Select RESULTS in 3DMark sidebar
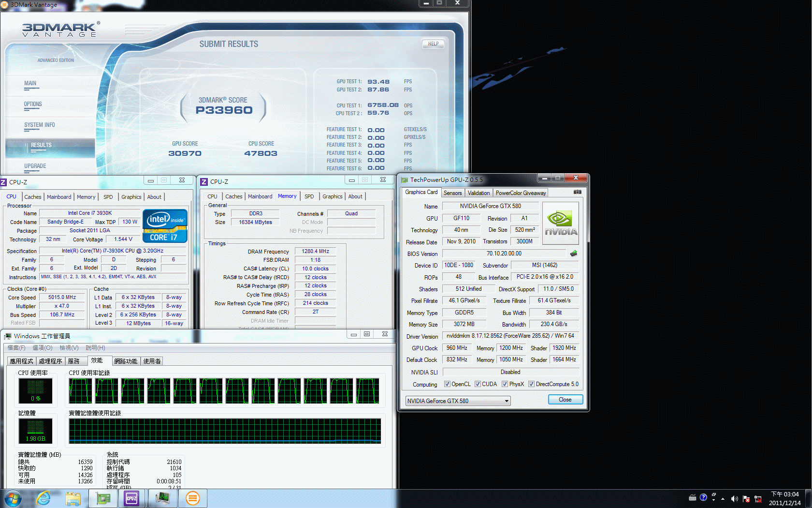The height and width of the screenshot is (508, 812). point(50,148)
